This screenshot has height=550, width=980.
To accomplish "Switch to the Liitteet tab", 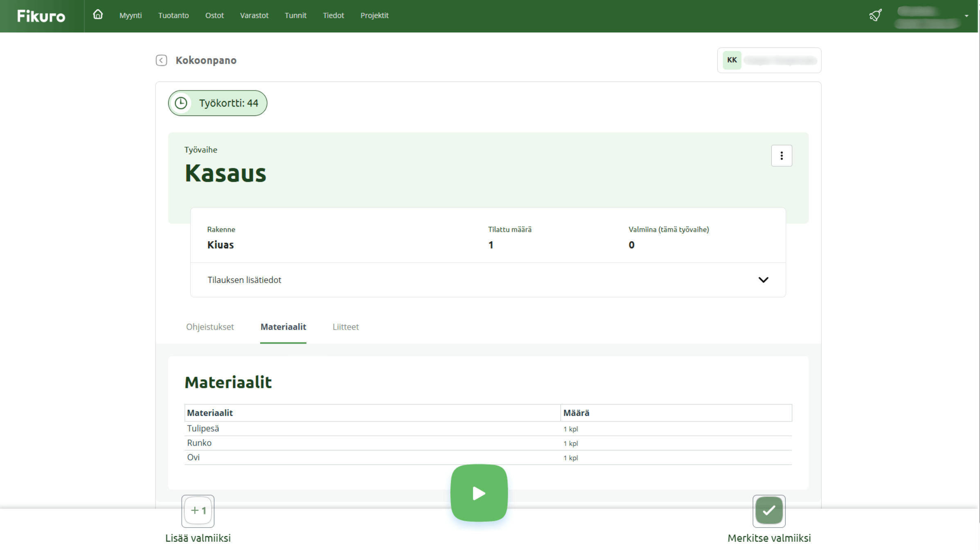I will click(x=345, y=327).
